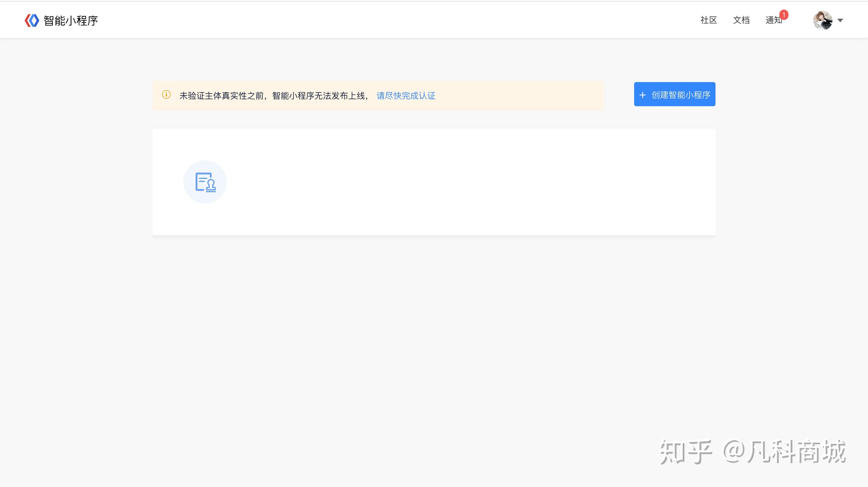Click the red notification badge showing 1
868x487 pixels.
coord(784,15)
